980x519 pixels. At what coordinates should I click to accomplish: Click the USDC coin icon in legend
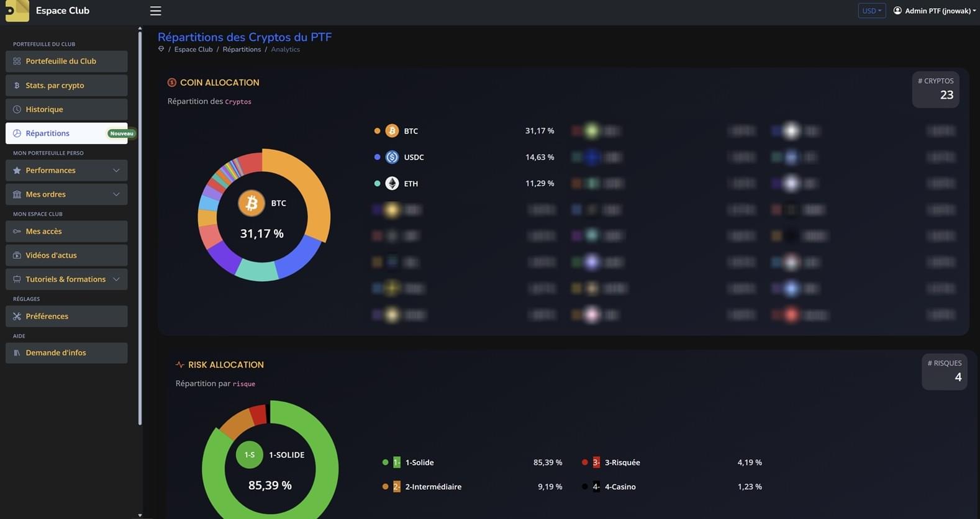(x=392, y=158)
